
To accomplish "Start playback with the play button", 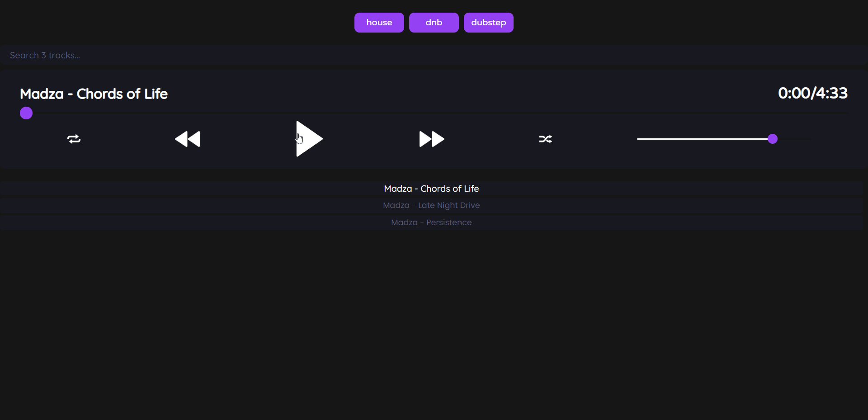I will click(309, 139).
